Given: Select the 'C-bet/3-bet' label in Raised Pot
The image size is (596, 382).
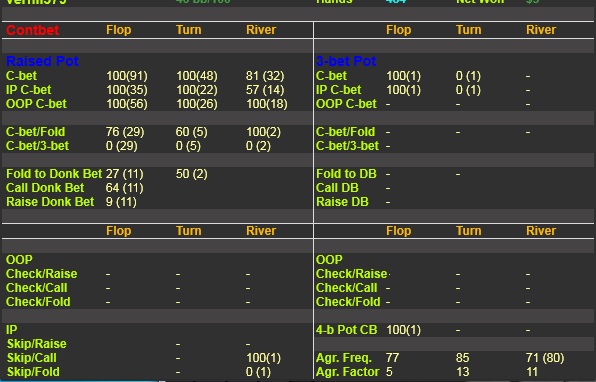Looking at the screenshot, I should [37, 146].
